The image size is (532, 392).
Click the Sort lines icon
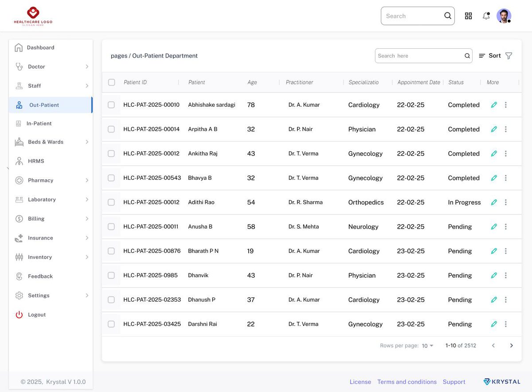coord(482,56)
